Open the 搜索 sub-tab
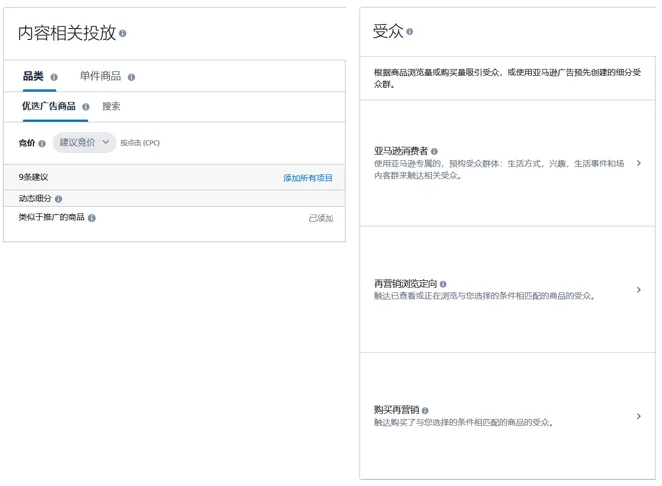Screen dimensions: 662x486 coord(111,106)
